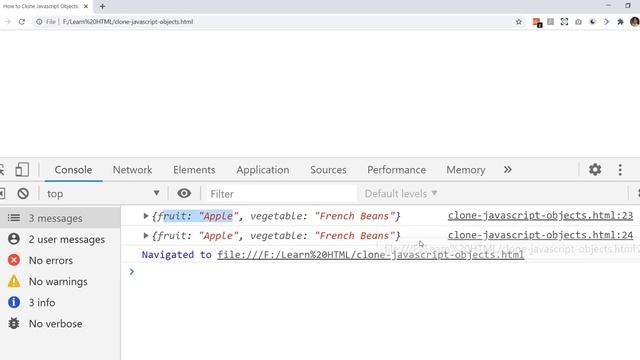Switch to the Elements tab

click(194, 169)
